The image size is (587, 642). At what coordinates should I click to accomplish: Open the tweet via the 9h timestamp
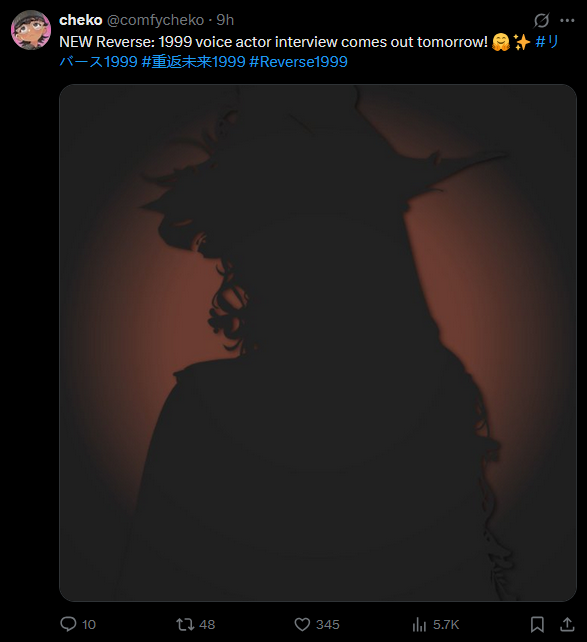[x=225, y=20]
